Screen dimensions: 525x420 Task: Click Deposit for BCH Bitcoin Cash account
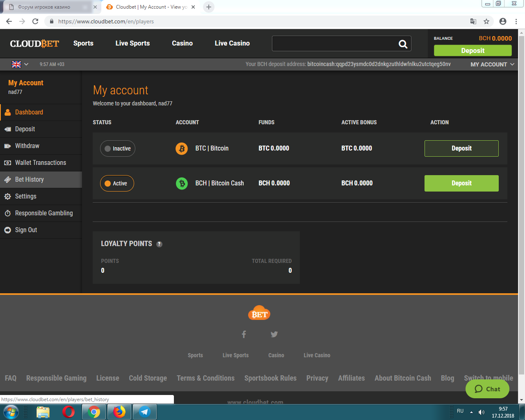click(461, 183)
